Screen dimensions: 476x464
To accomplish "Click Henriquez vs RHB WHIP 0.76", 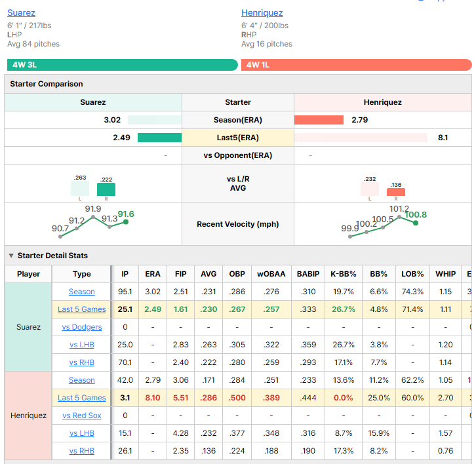I will [x=445, y=451].
